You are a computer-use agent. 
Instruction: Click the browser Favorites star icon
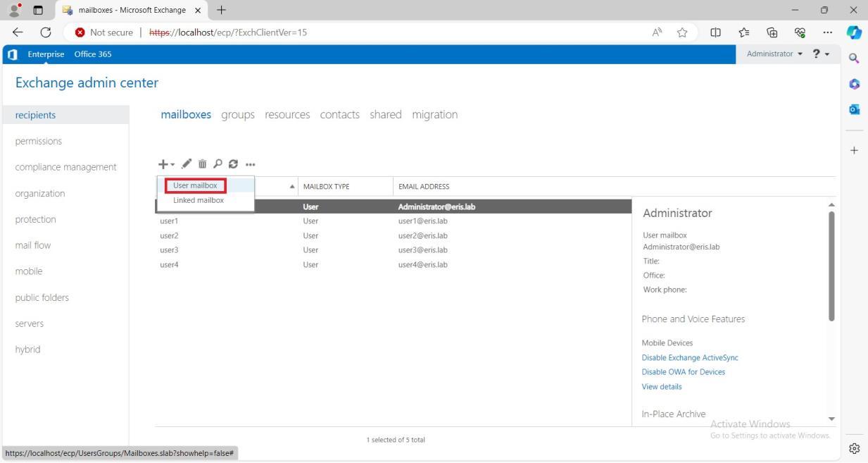[x=682, y=32]
